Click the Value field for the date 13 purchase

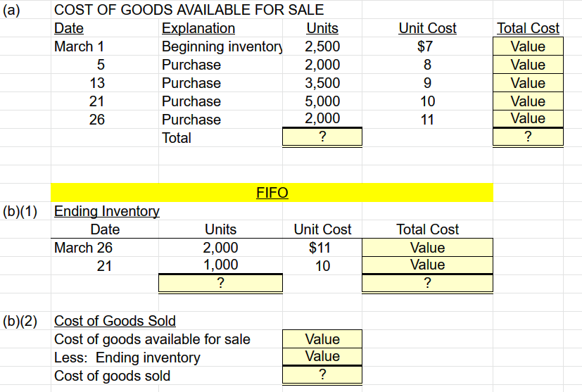(528, 83)
